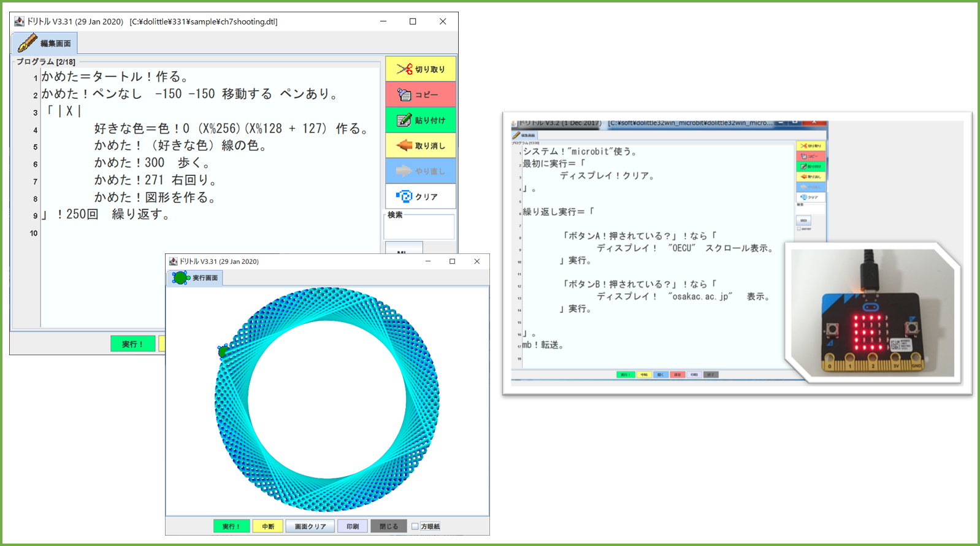The height and width of the screenshot is (546, 980).
Task: Click the gray 閉じる close button
Action: [x=388, y=526]
